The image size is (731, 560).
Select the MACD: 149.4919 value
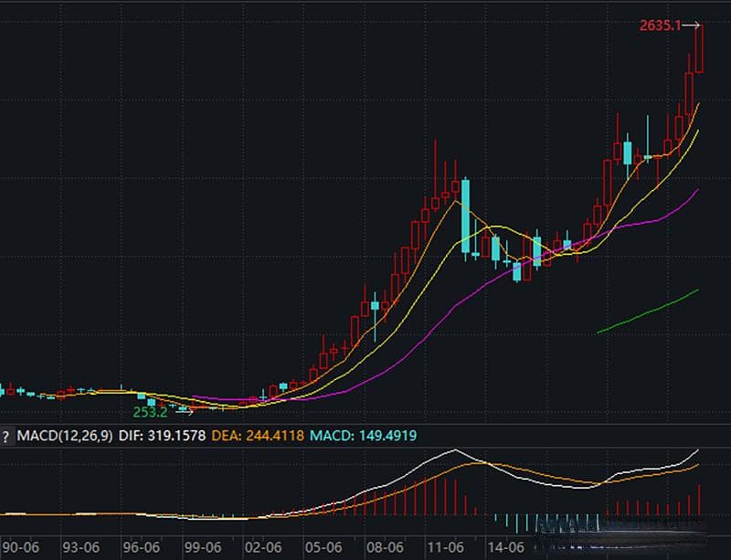pos(363,436)
